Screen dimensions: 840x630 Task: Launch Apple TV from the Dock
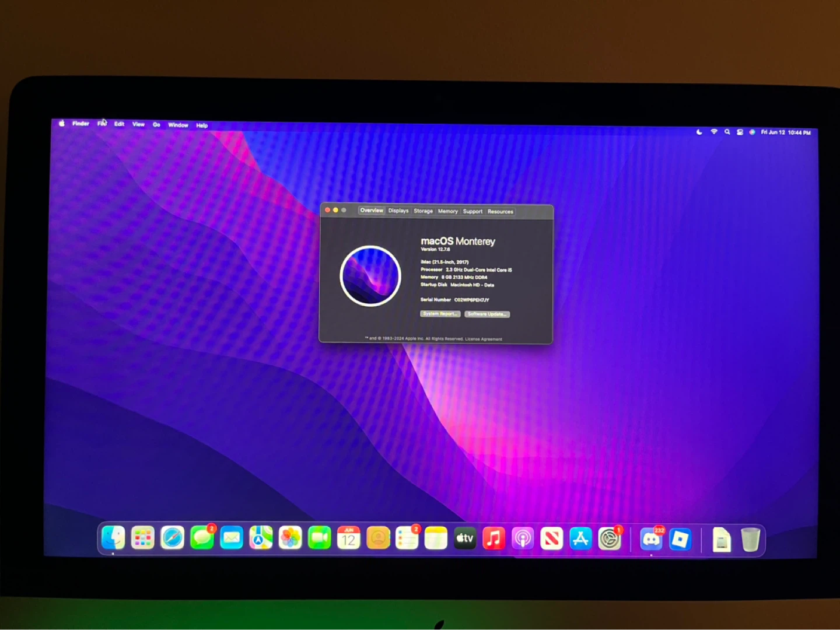click(465, 538)
